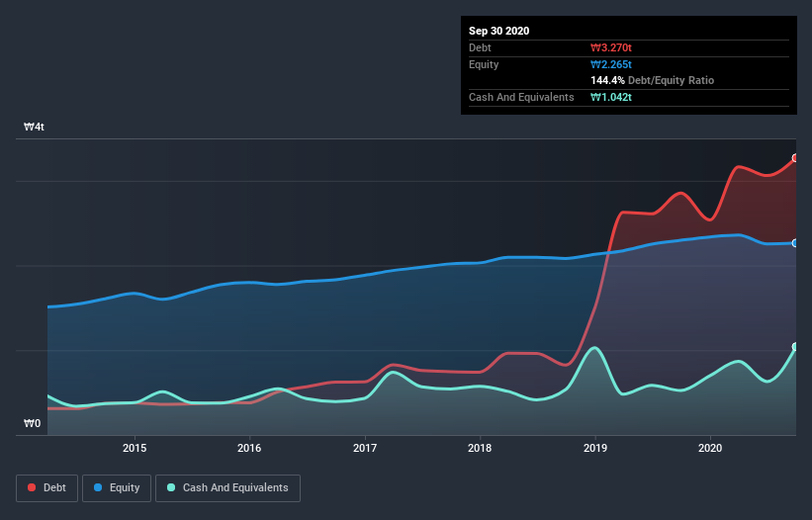Click the ₩4t y-axis label
Screen dimensions: 812x520
click(x=34, y=127)
